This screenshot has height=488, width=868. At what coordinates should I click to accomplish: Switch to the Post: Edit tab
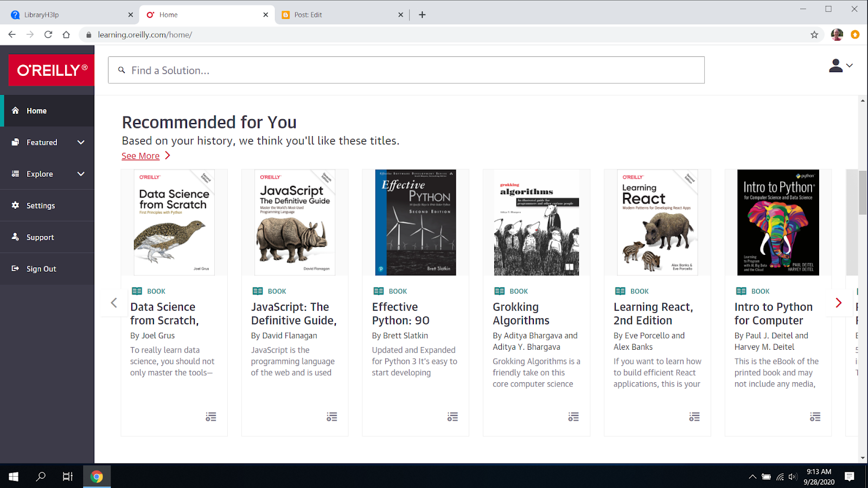coord(342,15)
